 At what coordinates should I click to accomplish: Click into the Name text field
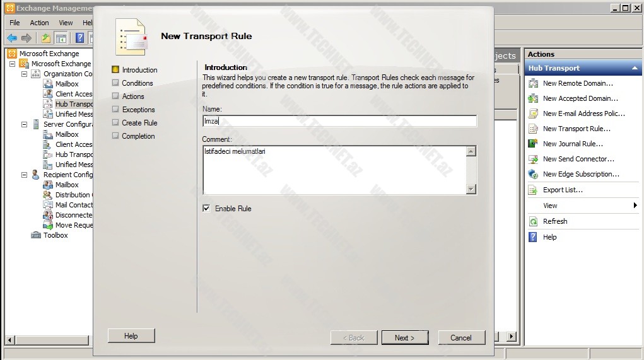(339, 121)
